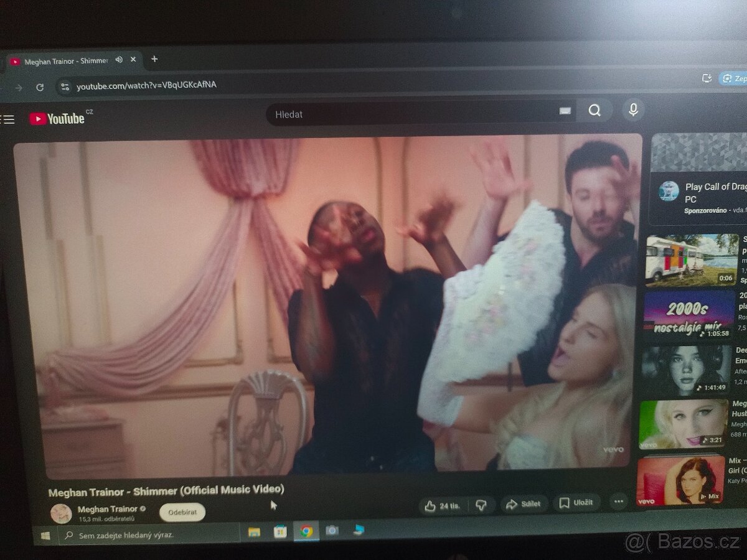Open the Meghan Trainor channel name link
Viewport: 747px width, 560px height.
[x=107, y=509]
